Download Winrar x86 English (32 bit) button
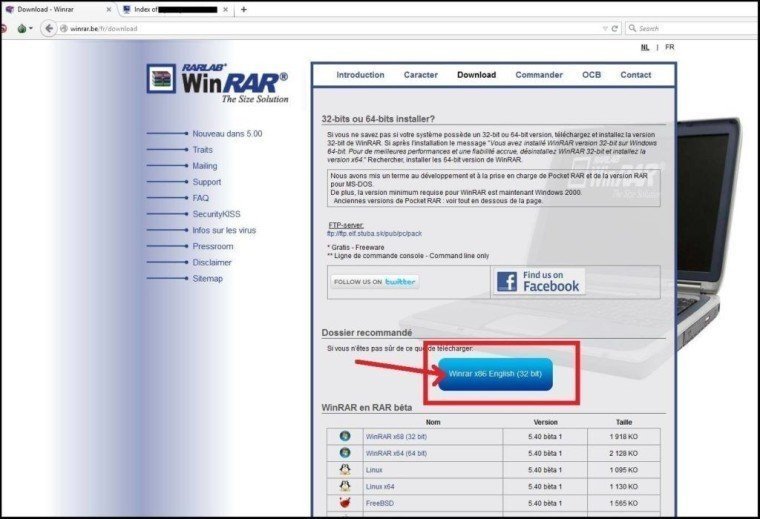The height and width of the screenshot is (519, 760). [x=495, y=374]
